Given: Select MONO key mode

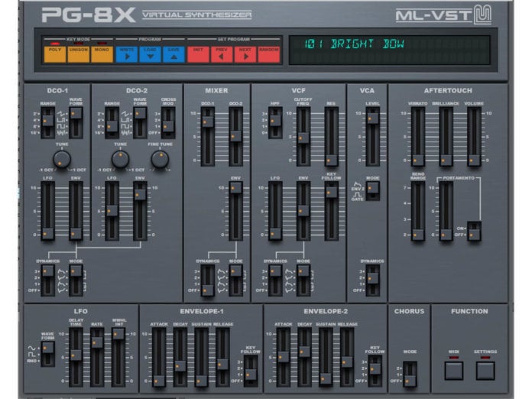Looking at the screenshot, I should tap(102, 52).
